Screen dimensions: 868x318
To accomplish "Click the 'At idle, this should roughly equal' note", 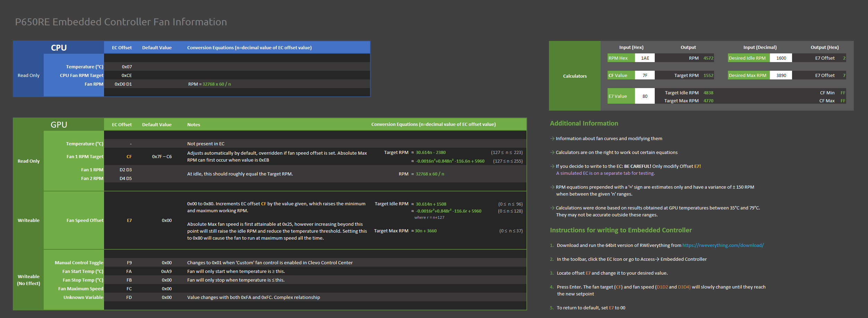I will [x=240, y=174].
